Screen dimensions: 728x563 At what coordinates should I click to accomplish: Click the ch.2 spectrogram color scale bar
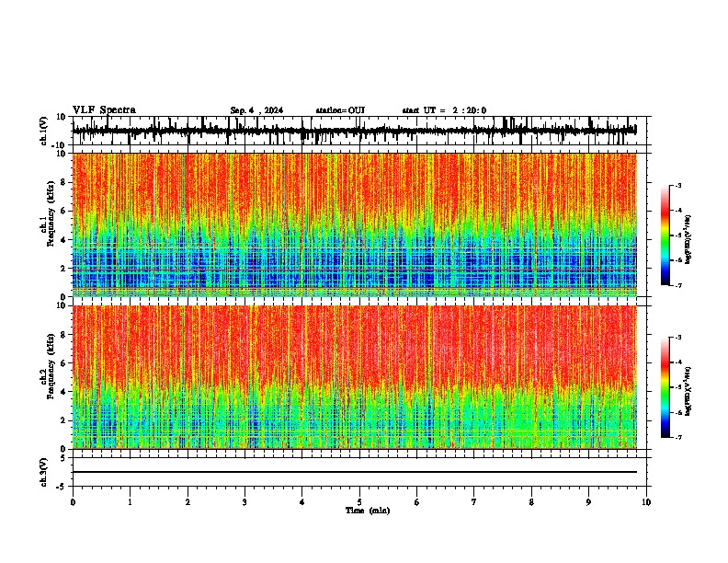pyautogui.click(x=665, y=387)
